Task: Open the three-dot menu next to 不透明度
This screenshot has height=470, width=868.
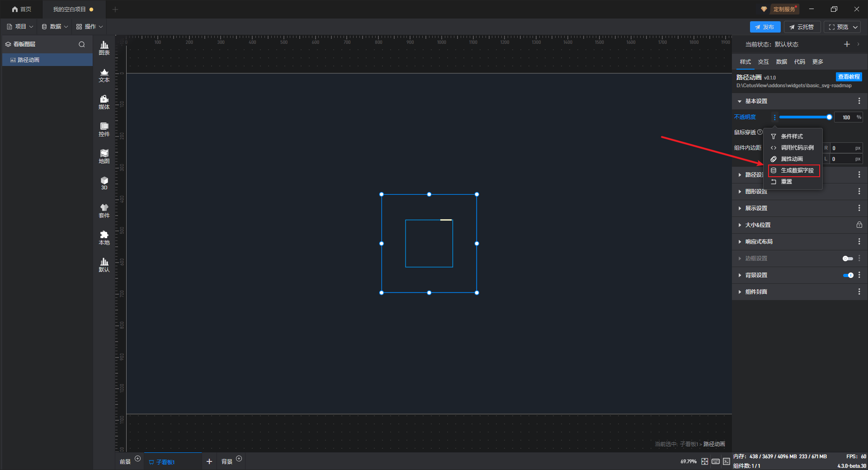Action: [x=774, y=117]
